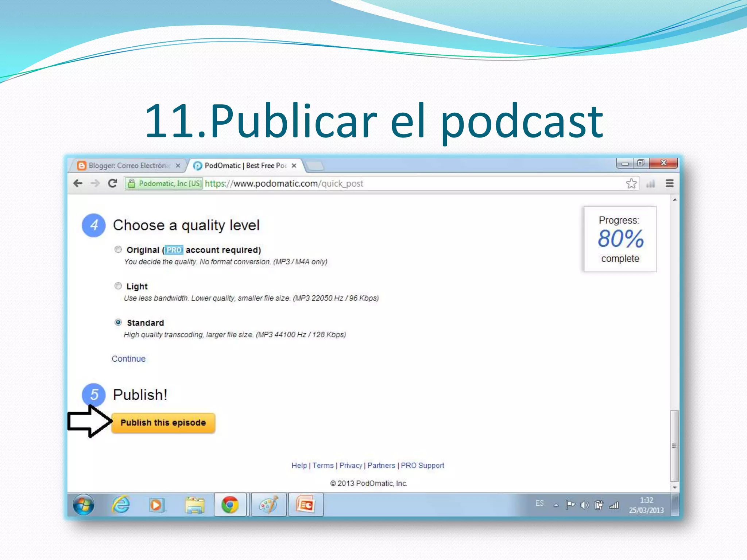Restore down the Chrome browser window

641,163
